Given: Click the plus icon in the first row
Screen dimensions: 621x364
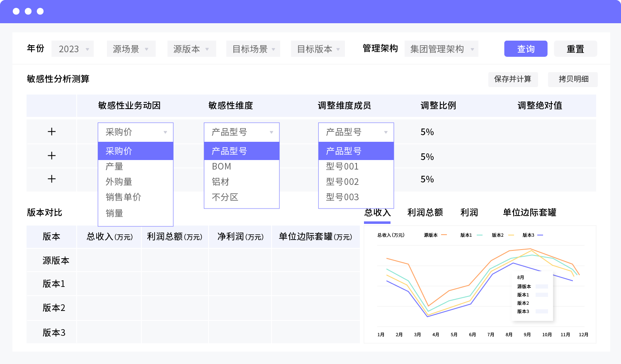Looking at the screenshot, I should [x=51, y=132].
